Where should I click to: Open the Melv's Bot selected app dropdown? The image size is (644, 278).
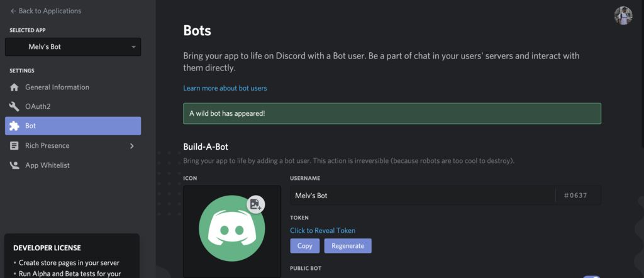73,47
